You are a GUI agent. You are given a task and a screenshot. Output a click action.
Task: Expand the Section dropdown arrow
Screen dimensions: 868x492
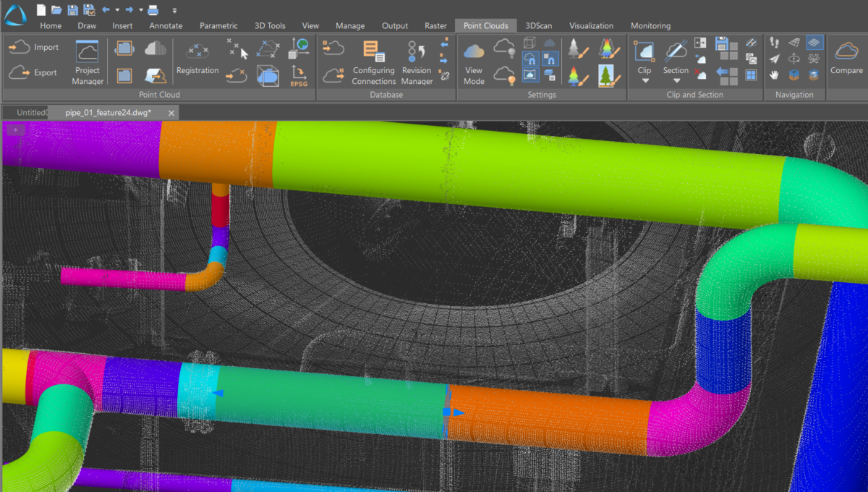click(677, 80)
